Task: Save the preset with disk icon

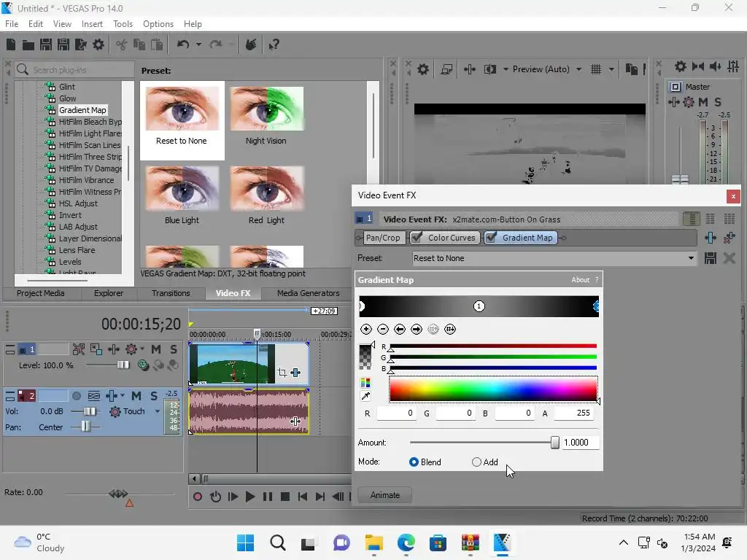Action: 711,258
